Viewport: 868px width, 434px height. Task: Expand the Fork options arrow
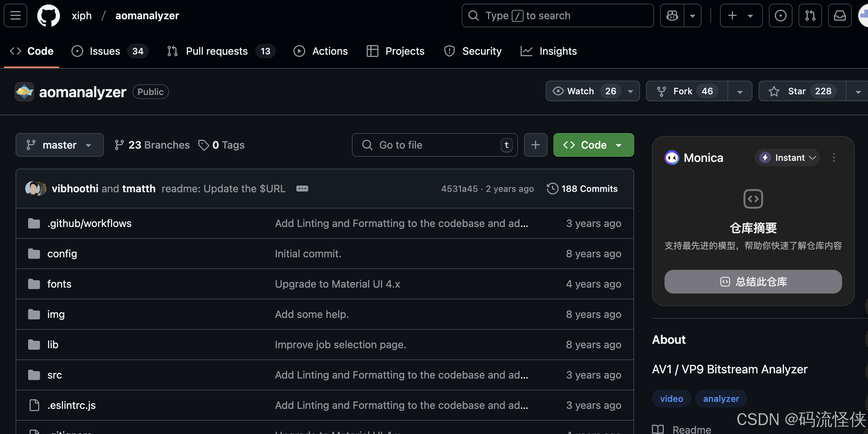point(740,91)
